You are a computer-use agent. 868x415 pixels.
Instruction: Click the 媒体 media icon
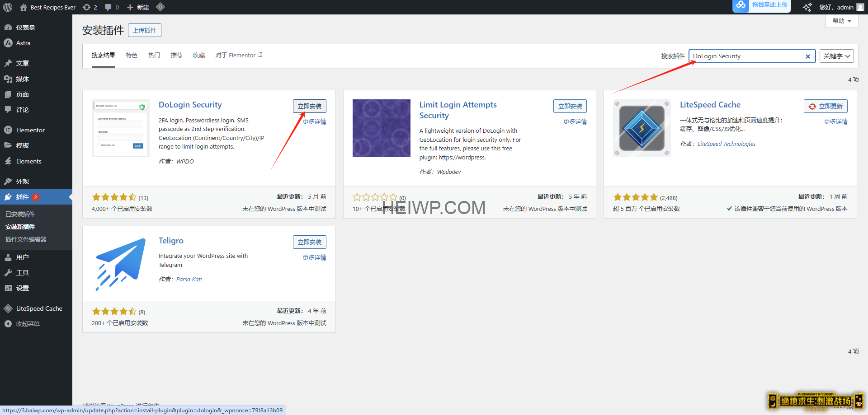pos(8,79)
